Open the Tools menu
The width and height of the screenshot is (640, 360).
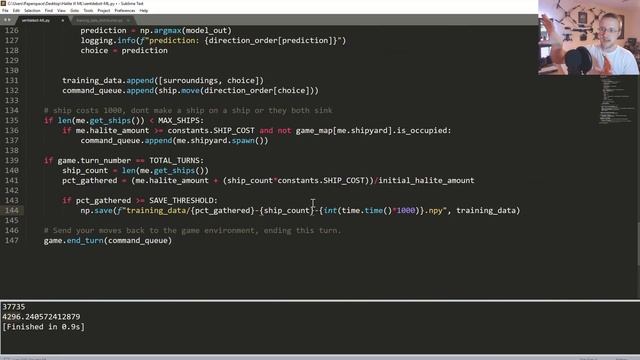point(88,11)
